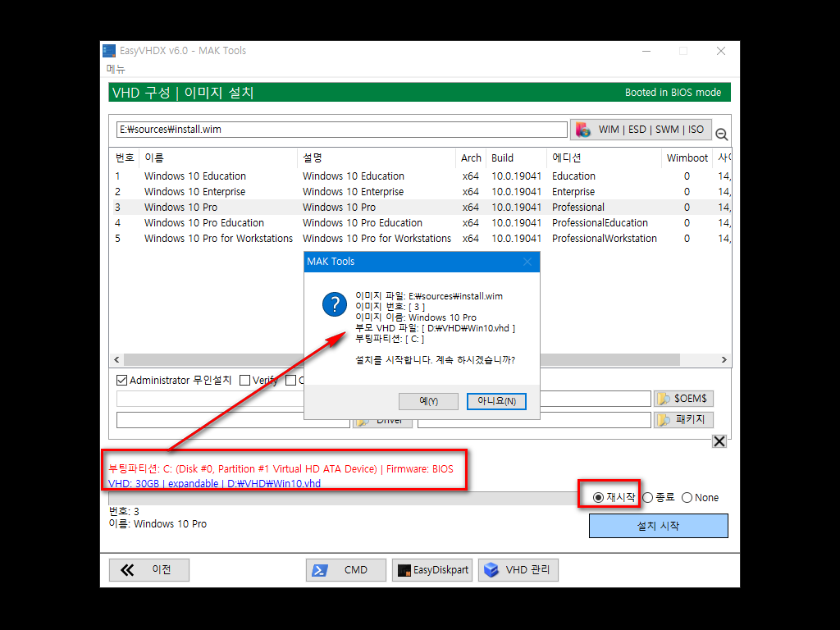This screenshot has height=630, width=840.
Task: Decline installation with 아니요(N)
Action: click(x=496, y=401)
